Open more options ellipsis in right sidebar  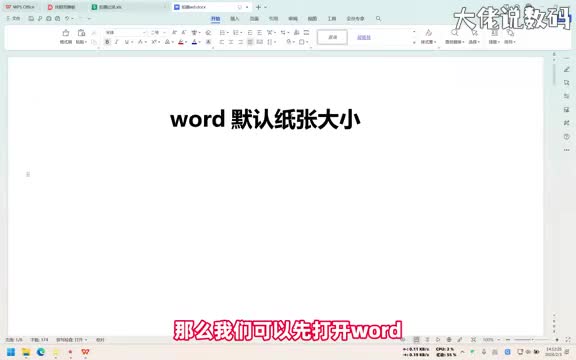tap(566, 150)
